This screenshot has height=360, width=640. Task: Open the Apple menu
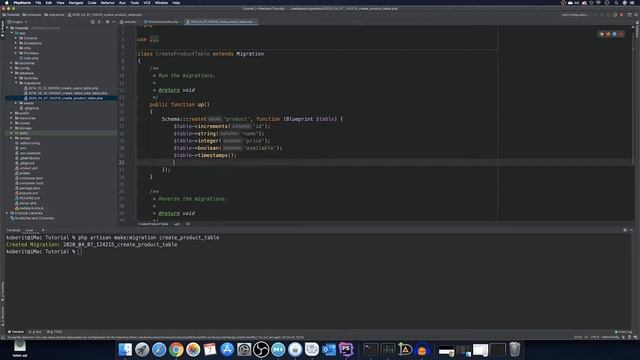[7, 2]
